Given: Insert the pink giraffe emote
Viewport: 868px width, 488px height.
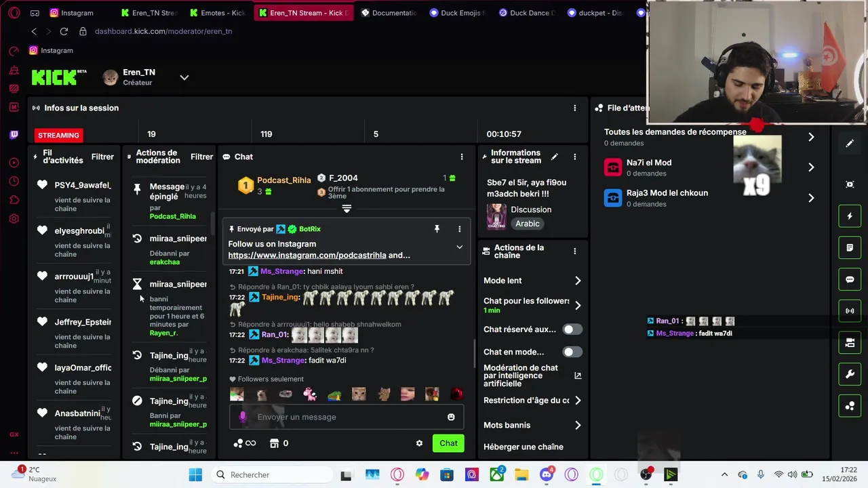Looking at the screenshot, I should pos(310,394).
